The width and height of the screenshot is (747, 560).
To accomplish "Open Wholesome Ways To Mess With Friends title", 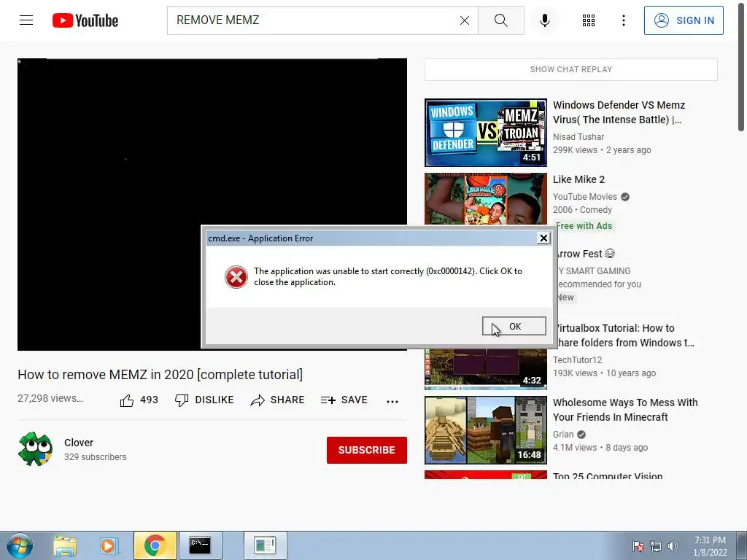I will pos(625,410).
